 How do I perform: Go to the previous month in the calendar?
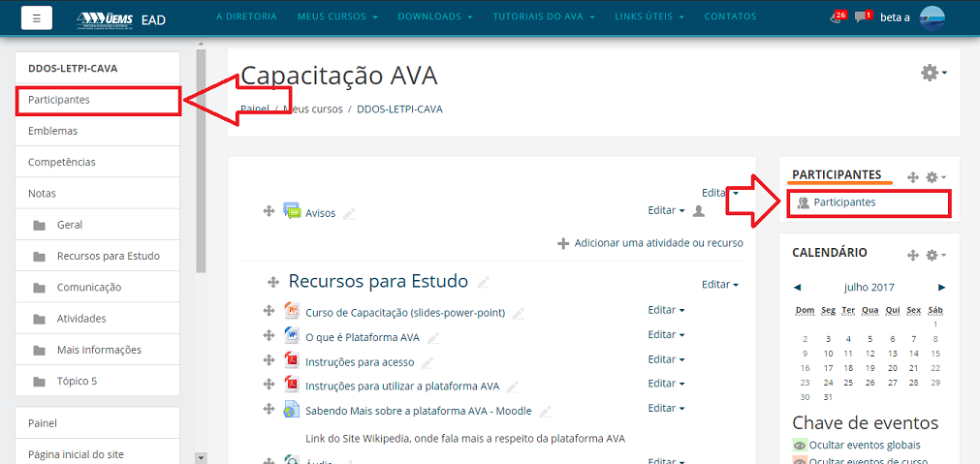pos(797,288)
